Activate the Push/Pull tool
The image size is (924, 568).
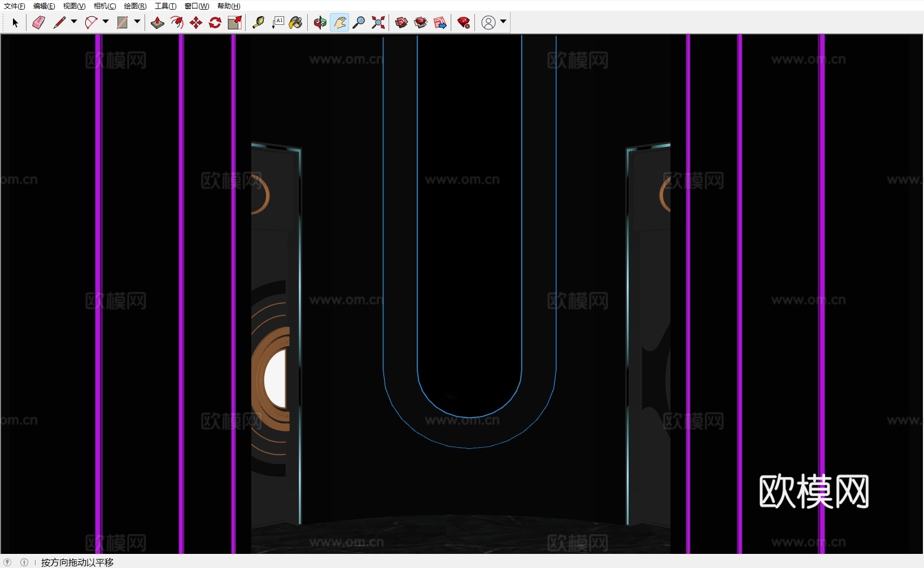[x=158, y=23]
